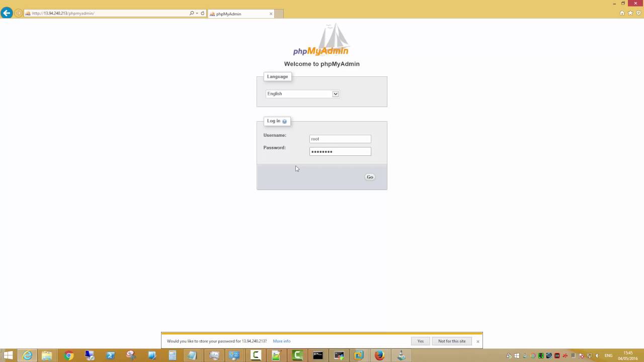The width and height of the screenshot is (644, 362).
Task: Expand the address bar autocomplete arrow
Action: 197,13
